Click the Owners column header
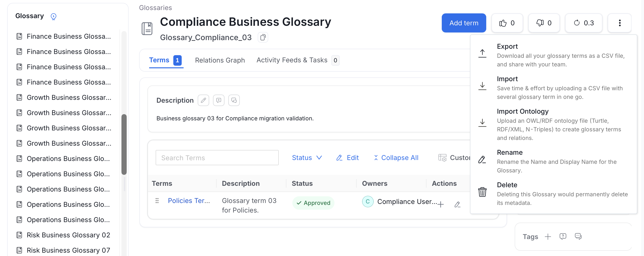 coord(375,184)
